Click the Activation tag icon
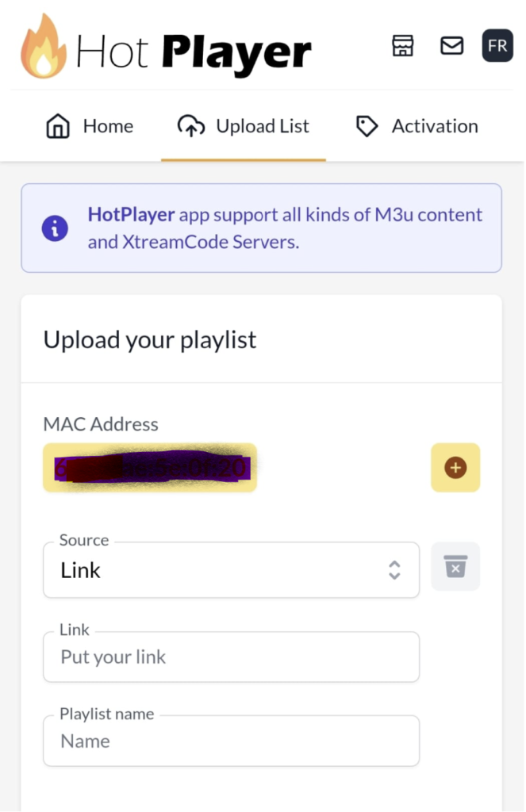526x812 pixels. point(367,126)
